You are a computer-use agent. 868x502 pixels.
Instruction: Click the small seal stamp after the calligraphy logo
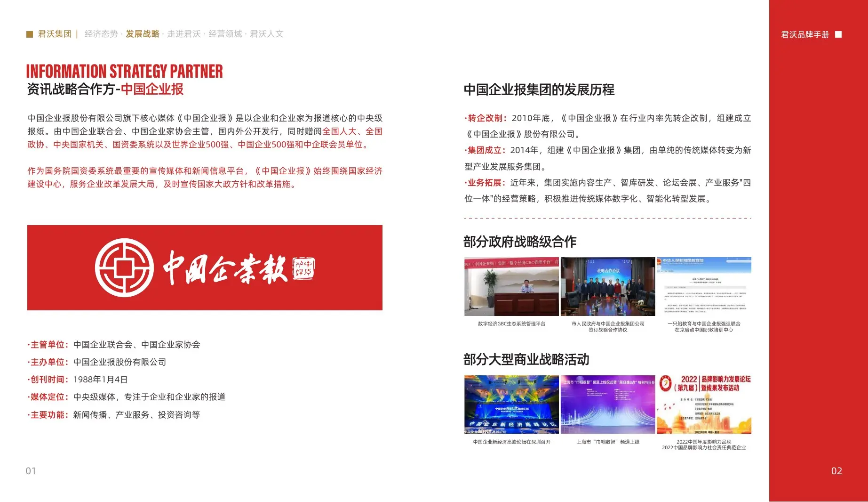point(303,268)
